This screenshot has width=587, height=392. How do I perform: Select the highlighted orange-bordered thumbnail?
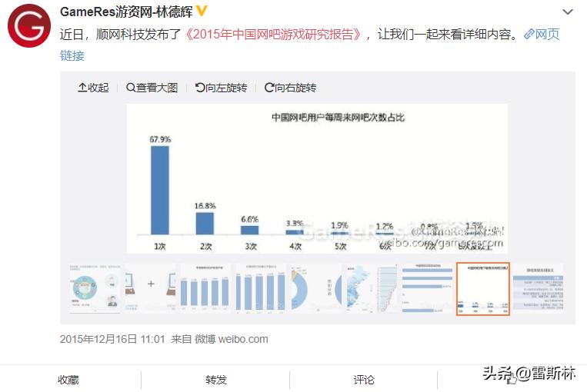click(x=483, y=289)
